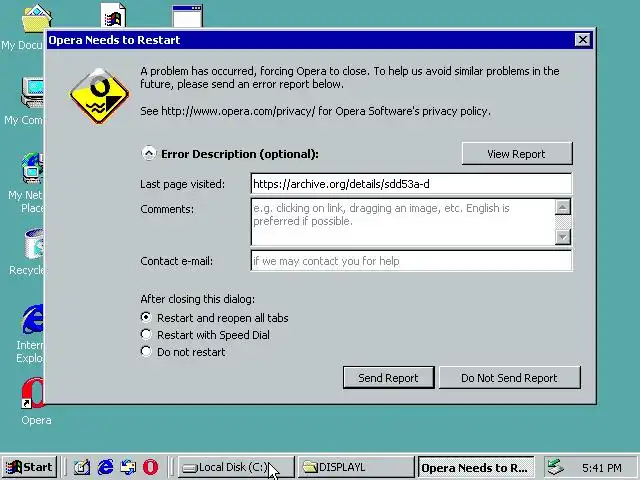Switch to Local Disk (C:) taskbar window

click(x=236, y=467)
